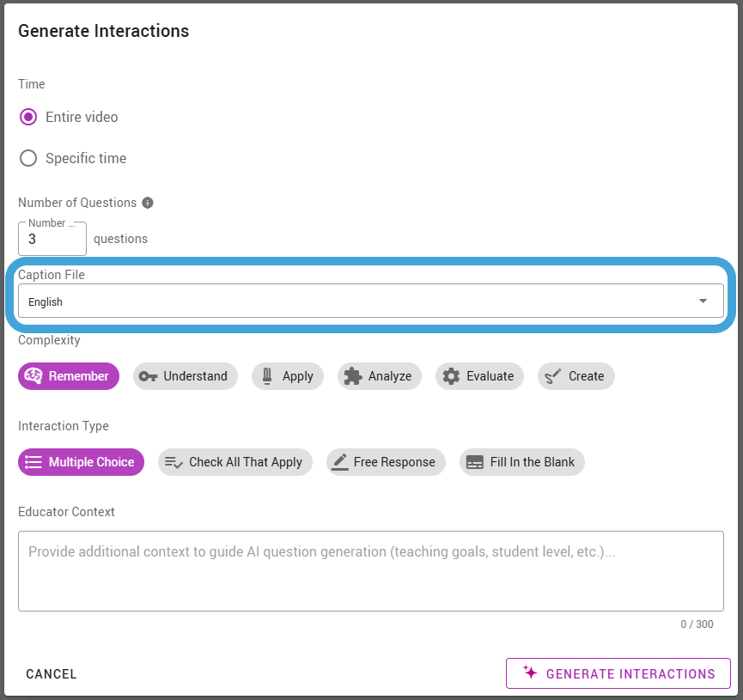743x700 pixels.
Task: Focus the number of questions field
Action: [52, 239]
